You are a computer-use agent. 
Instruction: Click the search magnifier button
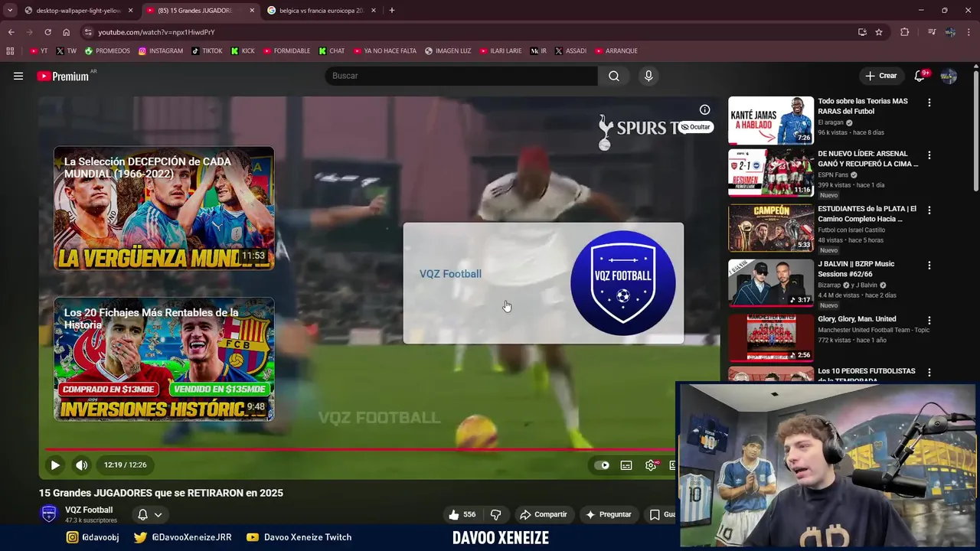[614, 76]
